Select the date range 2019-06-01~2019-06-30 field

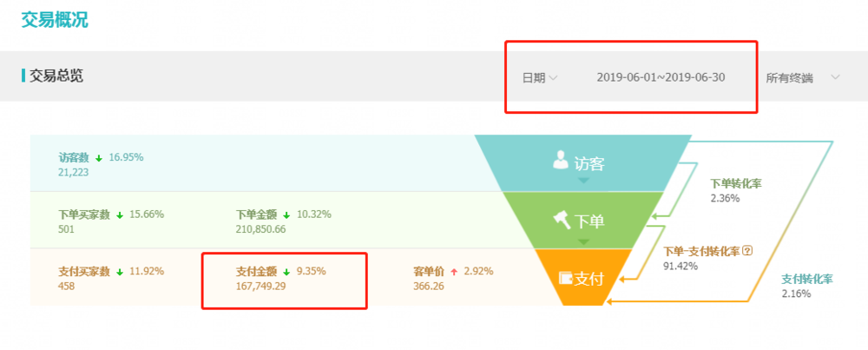pyautogui.click(x=661, y=77)
